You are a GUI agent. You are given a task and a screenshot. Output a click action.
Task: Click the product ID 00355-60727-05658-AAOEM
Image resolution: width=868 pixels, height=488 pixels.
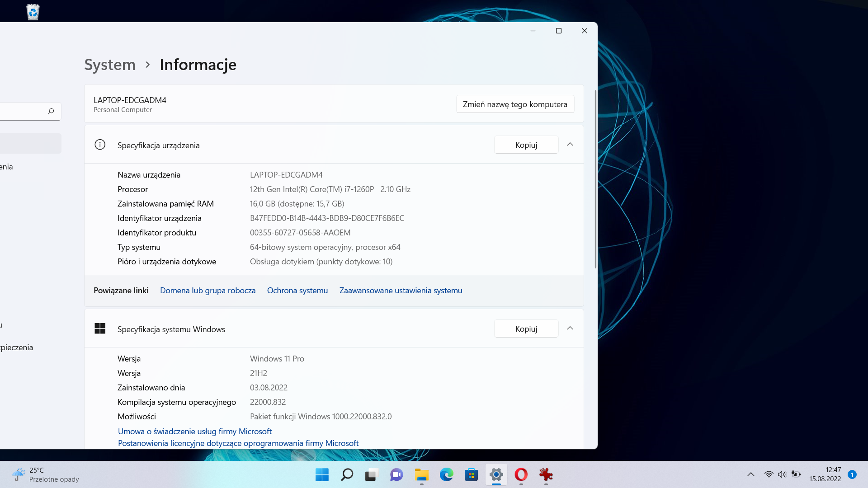coord(300,233)
